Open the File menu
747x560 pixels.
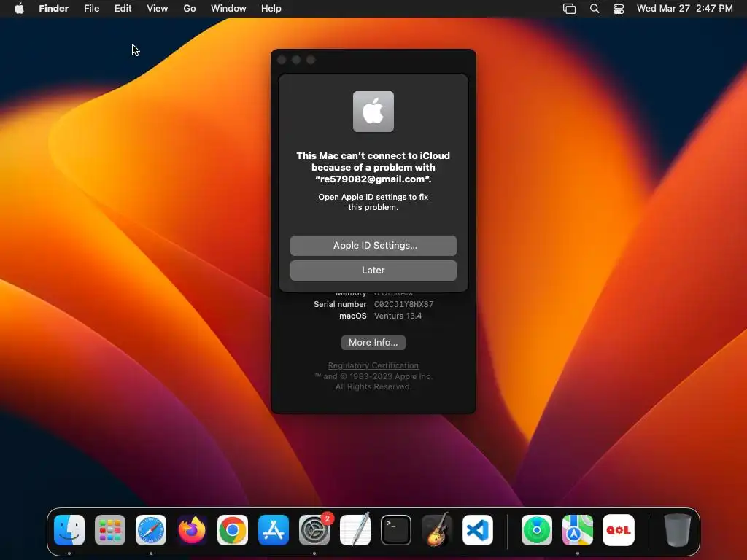point(91,9)
